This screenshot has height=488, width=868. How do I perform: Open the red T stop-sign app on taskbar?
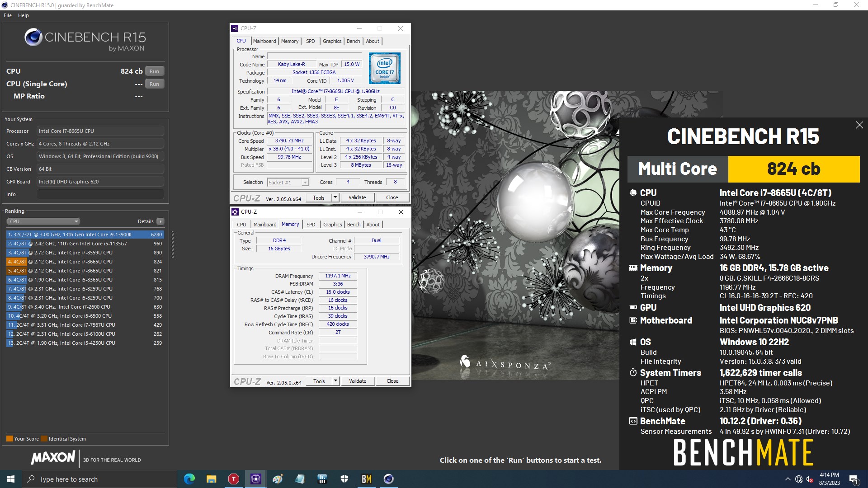(x=234, y=479)
